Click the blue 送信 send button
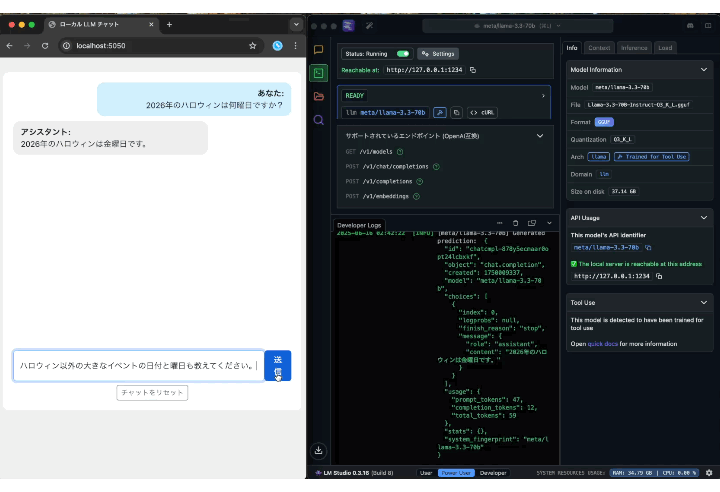Viewport: 720px width, 492px height. tap(278, 366)
